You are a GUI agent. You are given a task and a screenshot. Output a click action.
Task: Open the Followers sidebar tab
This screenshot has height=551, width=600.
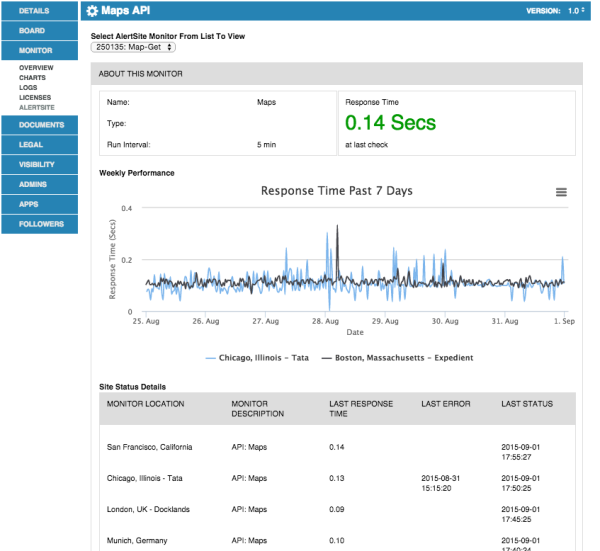pyautogui.click(x=39, y=224)
